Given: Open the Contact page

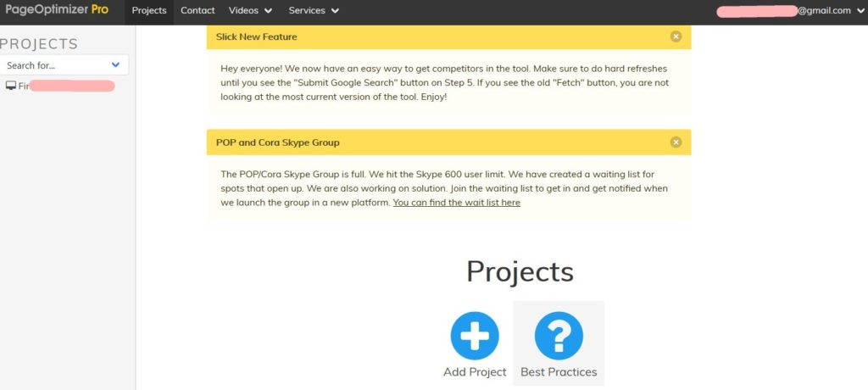Looking at the screenshot, I should click(198, 10).
